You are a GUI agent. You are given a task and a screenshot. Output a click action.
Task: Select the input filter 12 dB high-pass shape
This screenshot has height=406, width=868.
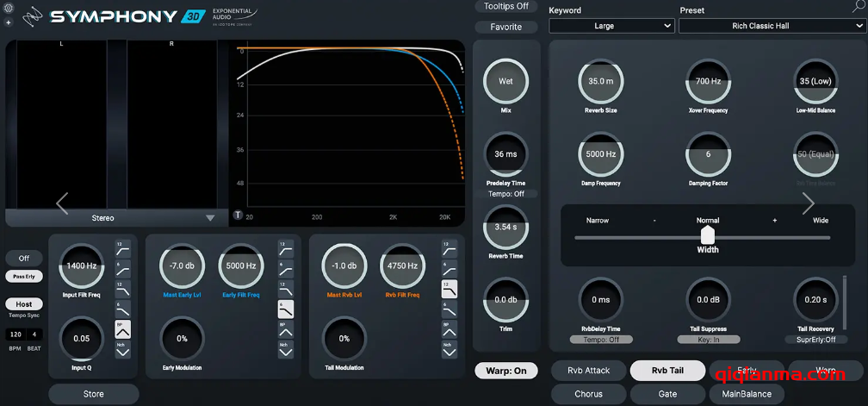pos(123,248)
